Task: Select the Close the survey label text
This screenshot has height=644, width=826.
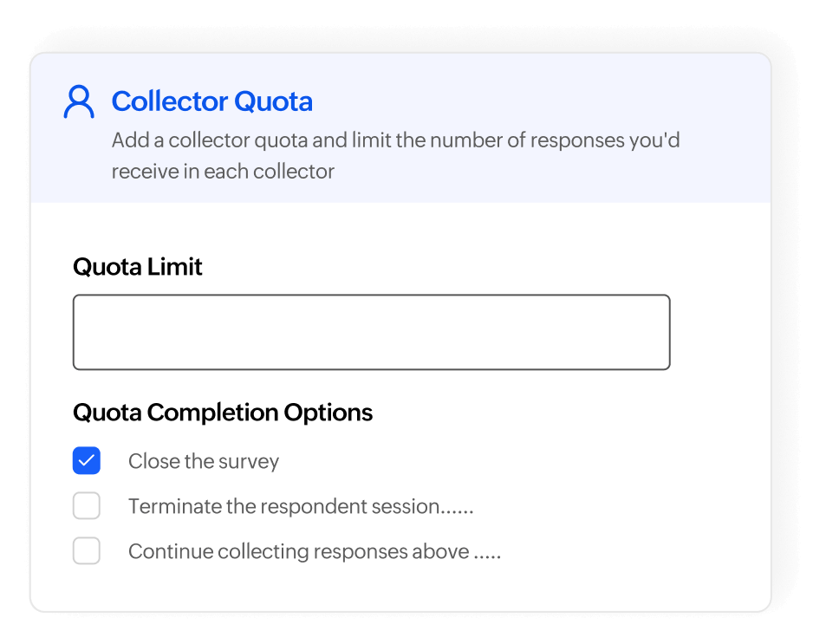Action: coord(204,461)
